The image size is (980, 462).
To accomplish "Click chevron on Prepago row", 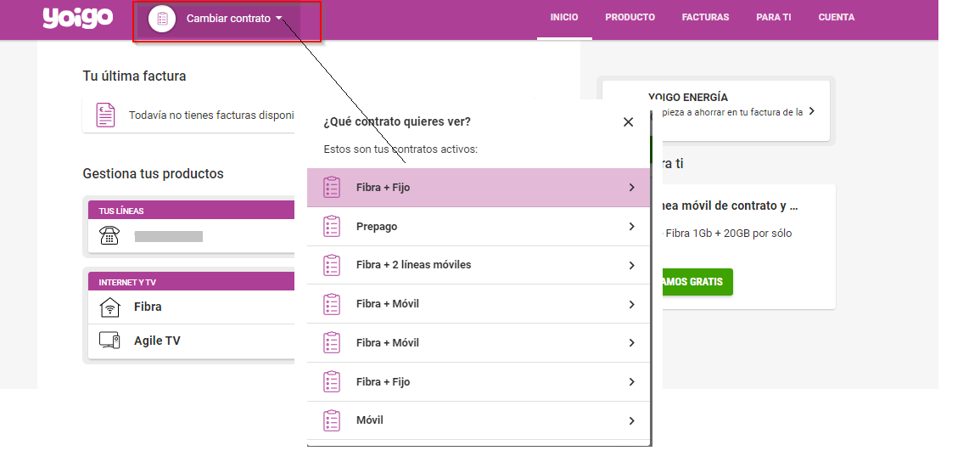I will click(x=632, y=226).
